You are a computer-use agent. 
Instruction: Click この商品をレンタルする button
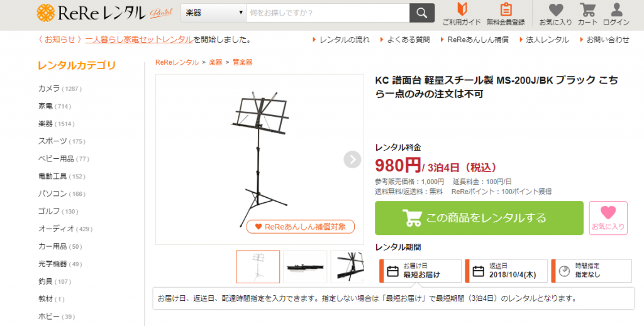(479, 218)
